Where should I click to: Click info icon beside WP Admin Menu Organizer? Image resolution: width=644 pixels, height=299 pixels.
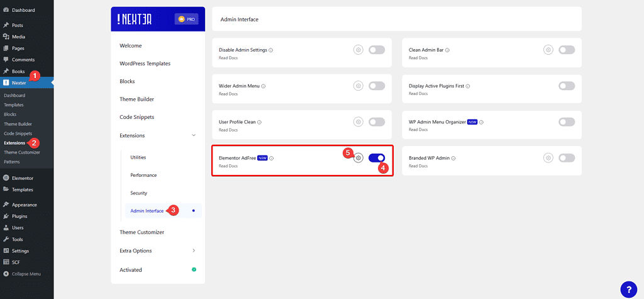[x=481, y=122]
